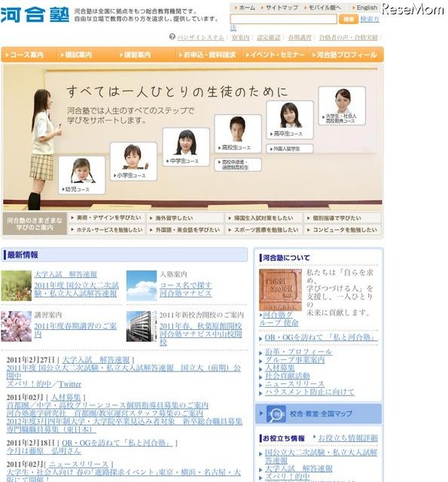Click the 外国人留学生 button
The image size is (448, 482).
click(290, 149)
